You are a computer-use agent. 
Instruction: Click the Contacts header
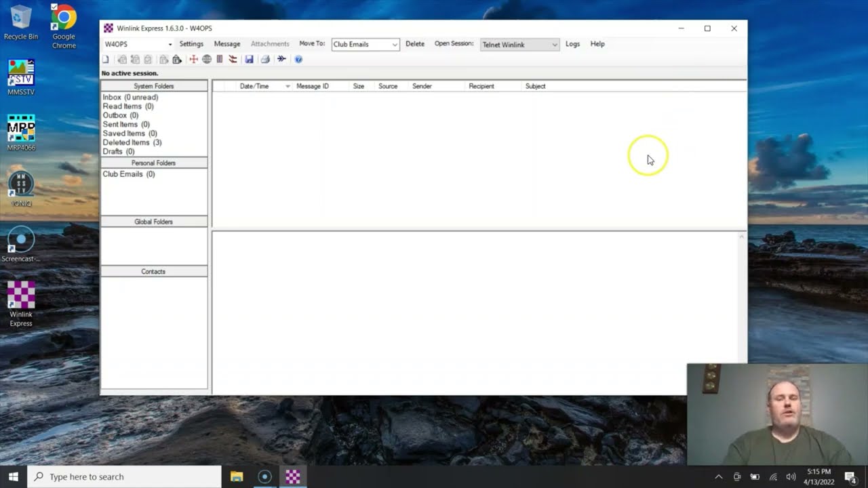click(154, 272)
